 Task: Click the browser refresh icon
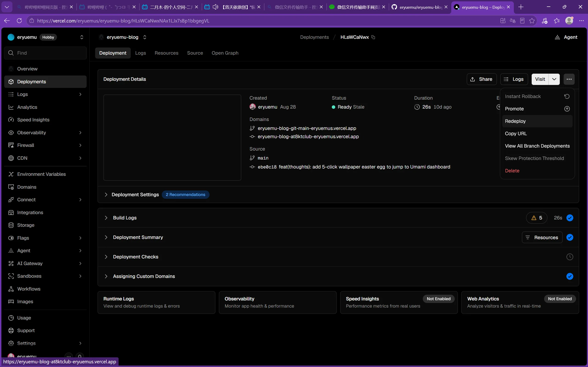pyautogui.click(x=20, y=21)
